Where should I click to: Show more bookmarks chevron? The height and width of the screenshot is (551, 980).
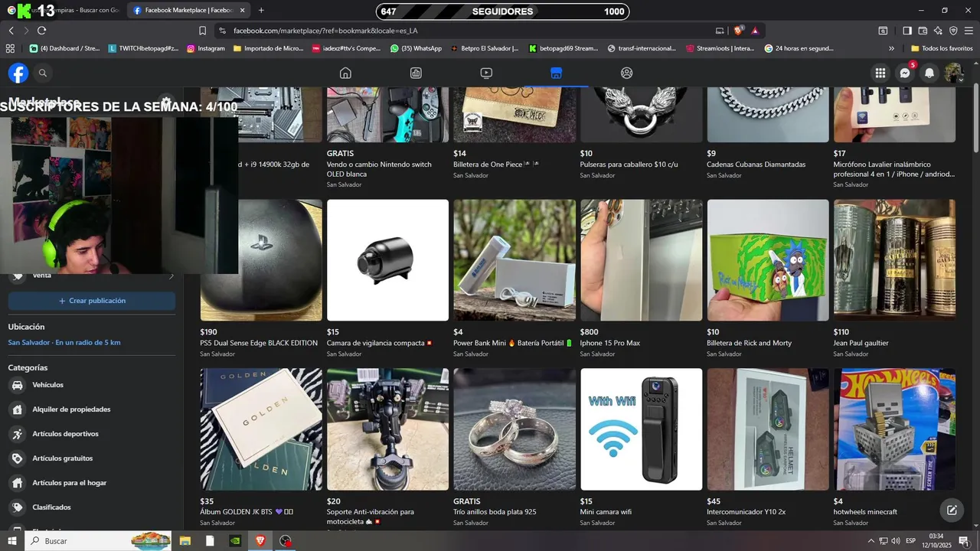click(891, 48)
